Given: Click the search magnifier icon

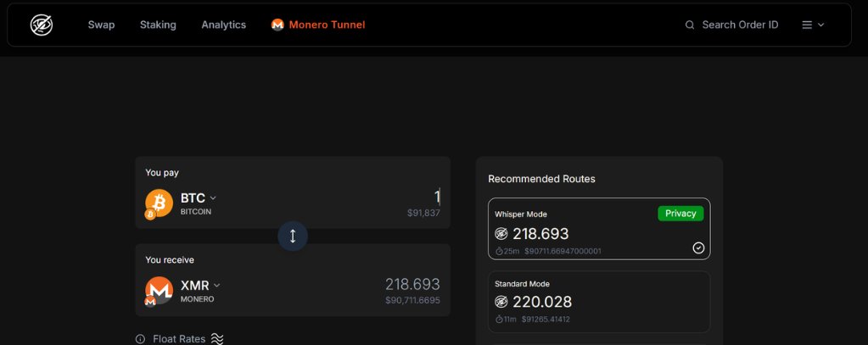Looking at the screenshot, I should click(690, 25).
